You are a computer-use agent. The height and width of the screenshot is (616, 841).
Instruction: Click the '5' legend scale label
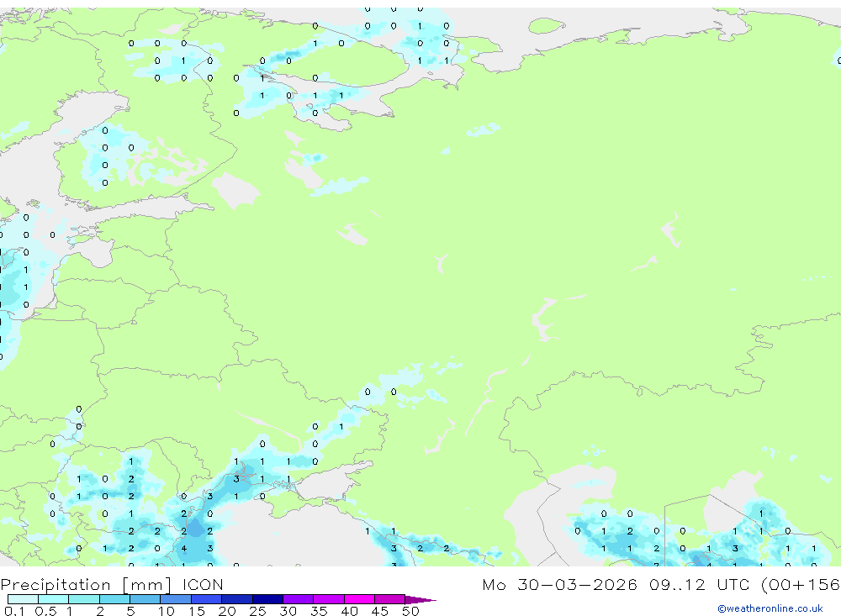point(130,611)
